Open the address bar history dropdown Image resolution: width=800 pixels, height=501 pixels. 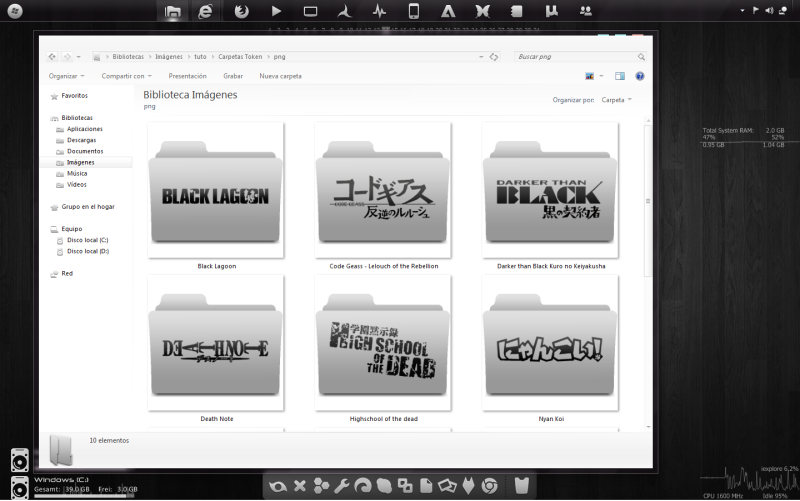[481, 57]
